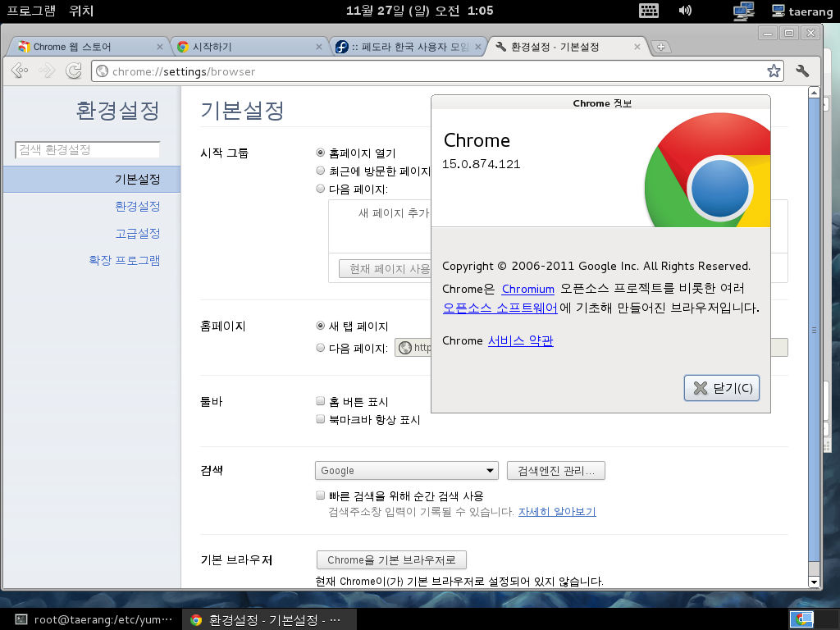This screenshot has width=840, height=630.
Task: Switch to root@taerang terminal in taskbar
Action: point(93,619)
